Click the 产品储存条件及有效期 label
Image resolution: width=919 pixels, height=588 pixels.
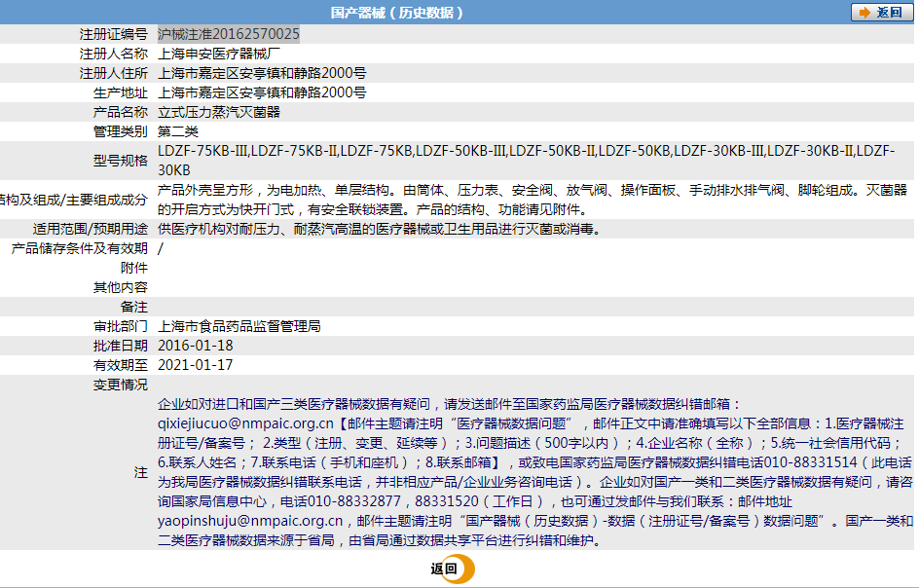(x=80, y=248)
